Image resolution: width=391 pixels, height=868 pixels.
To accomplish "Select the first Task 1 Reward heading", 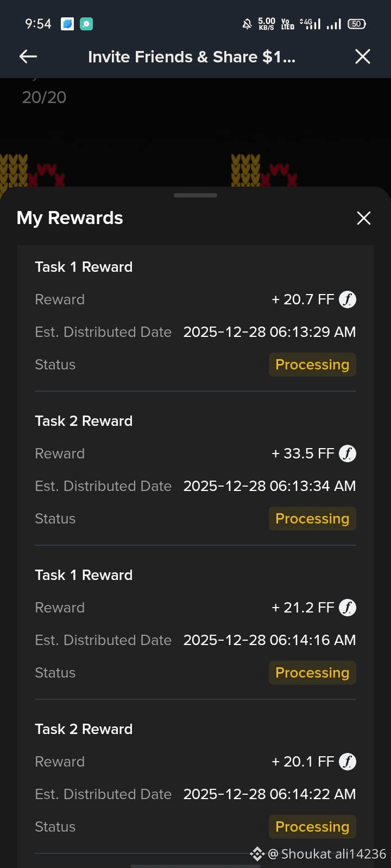I will [x=84, y=267].
